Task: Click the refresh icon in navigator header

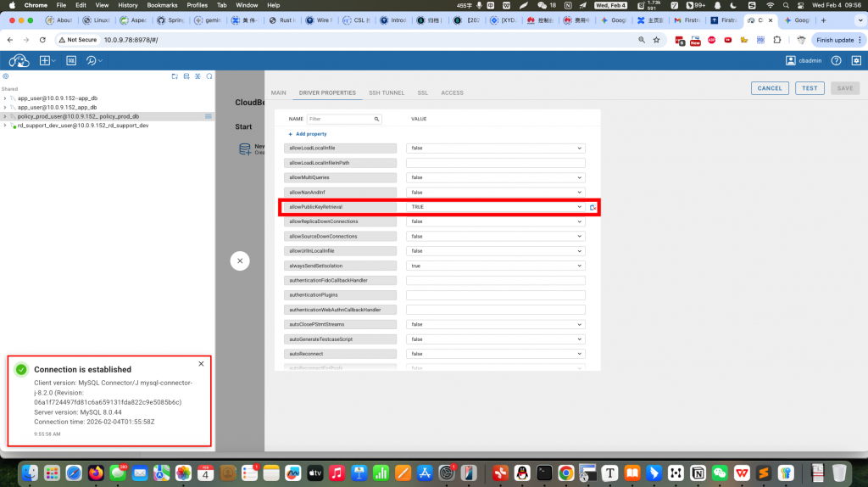Action: [x=210, y=76]
